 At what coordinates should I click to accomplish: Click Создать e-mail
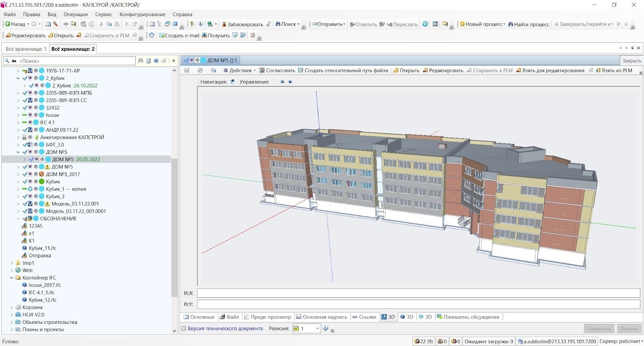pos(179,35)
